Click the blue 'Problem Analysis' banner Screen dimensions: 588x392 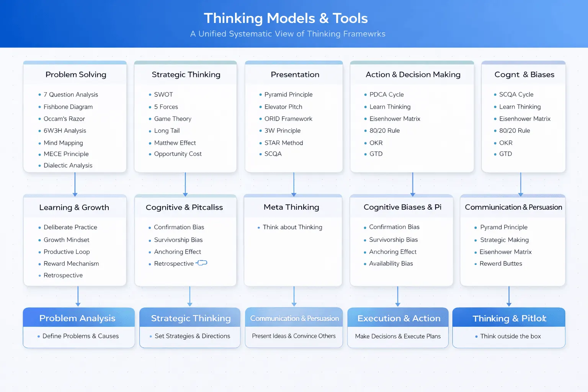tap(79, 317)
